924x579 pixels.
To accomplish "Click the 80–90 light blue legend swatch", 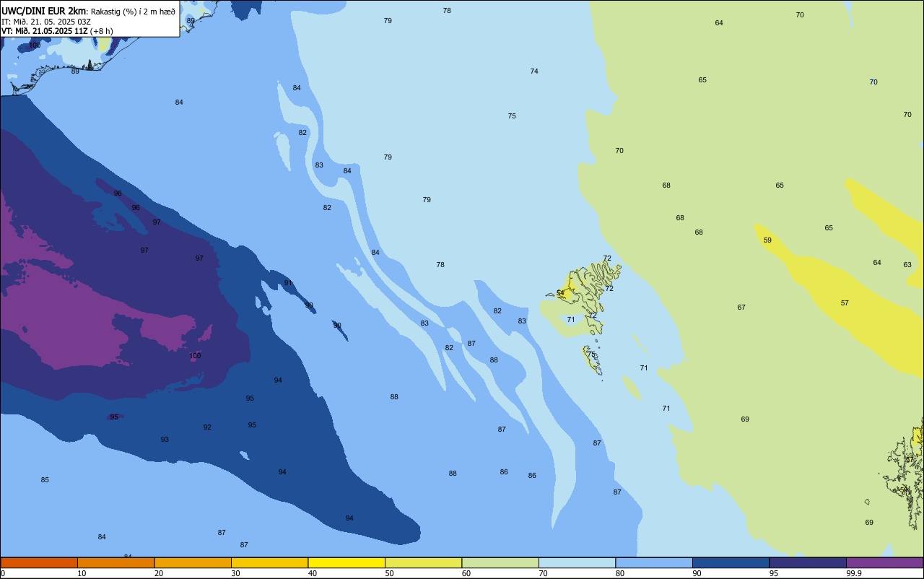I will [654, 562].
